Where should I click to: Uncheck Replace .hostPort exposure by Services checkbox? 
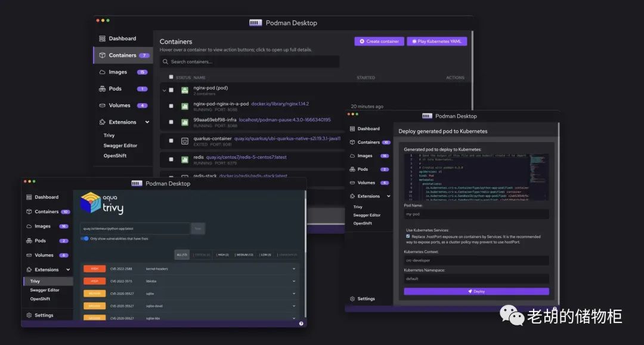(x=408, y=236)
